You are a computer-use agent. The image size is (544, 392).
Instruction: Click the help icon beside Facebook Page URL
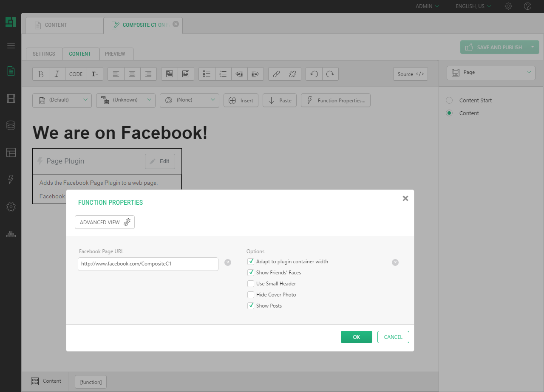228,262
